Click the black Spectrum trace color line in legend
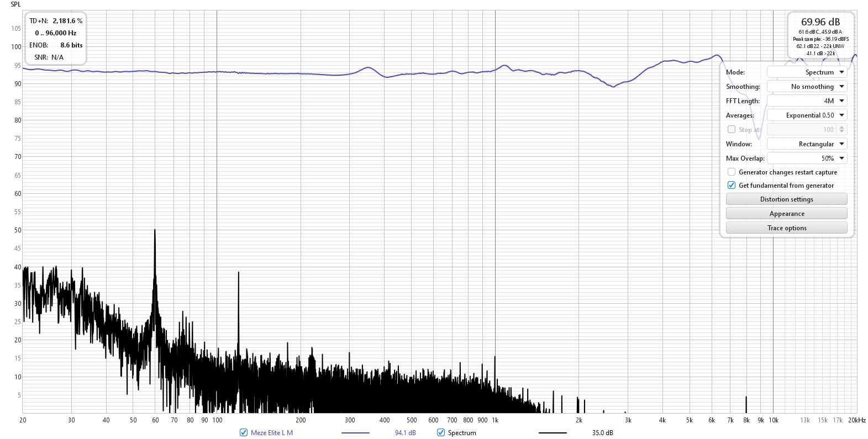The image size is (868, 439). (x=553, y=433)
